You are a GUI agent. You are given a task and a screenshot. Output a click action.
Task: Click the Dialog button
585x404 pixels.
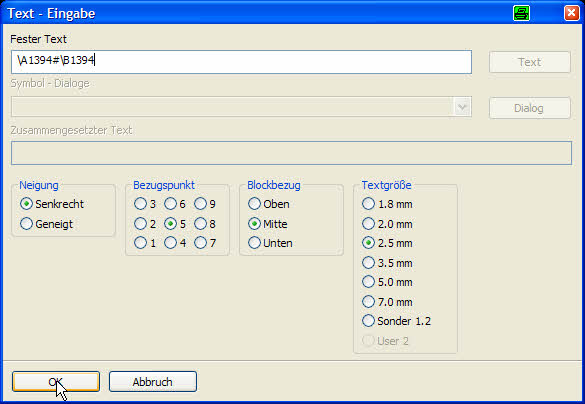529,108
